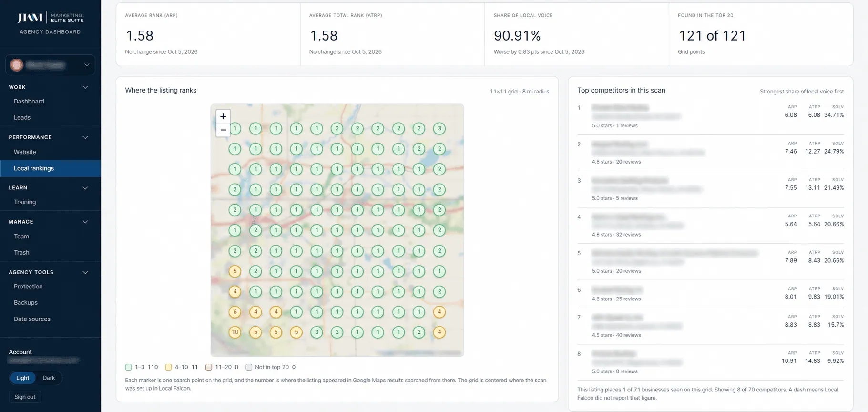
Task: Click the Share of Local Voice 90.91% value
Action: tap(517, 36)
